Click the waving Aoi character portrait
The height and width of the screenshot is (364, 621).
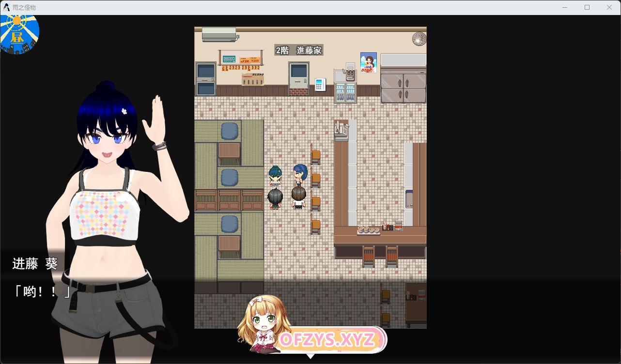[111, 194]
